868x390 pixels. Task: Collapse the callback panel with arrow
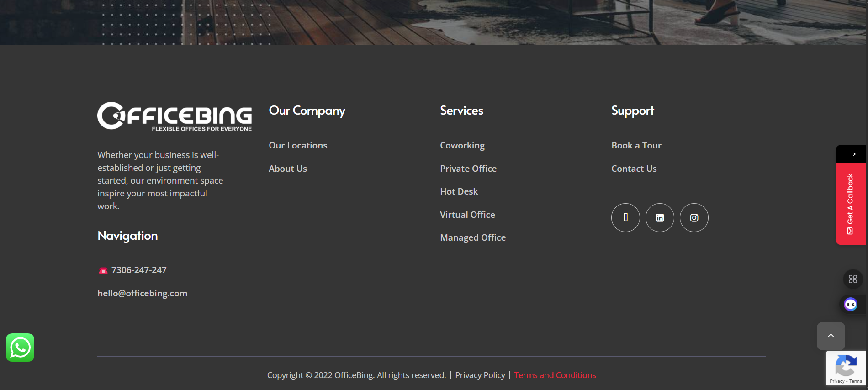pyautogui.click(x=850, y=154)
